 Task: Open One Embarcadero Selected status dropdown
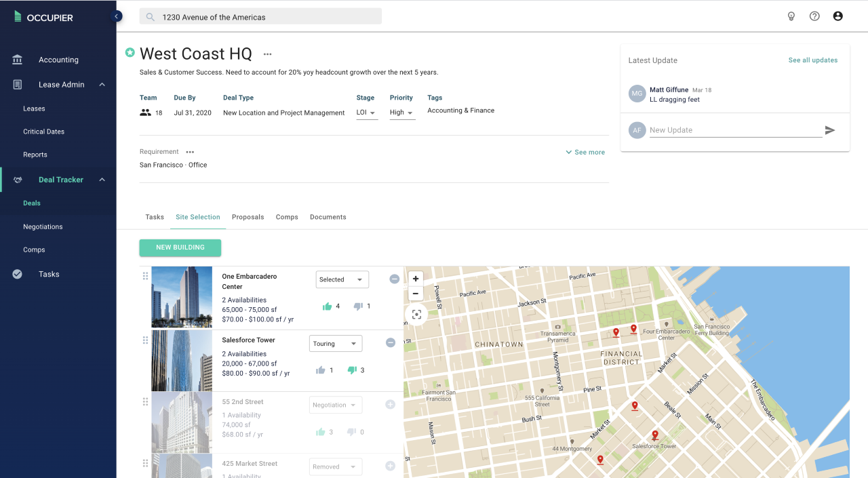pyautogui.click(x=342, y=279)
